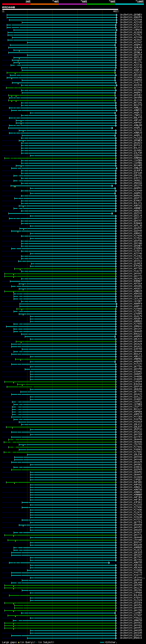This screenshot has width=146, height=644.
Task: Open hit UniRef100_P27517
Action: coord(131,35)
